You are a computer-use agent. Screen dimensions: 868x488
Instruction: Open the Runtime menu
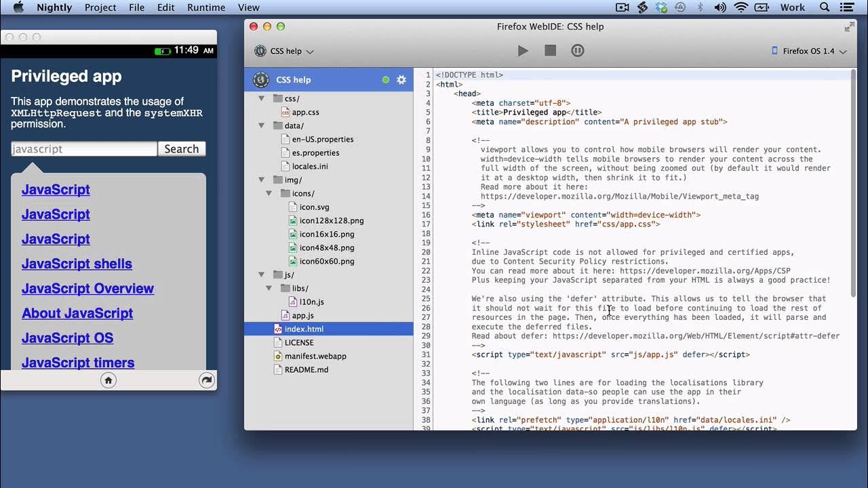click(x=205, y=7)
